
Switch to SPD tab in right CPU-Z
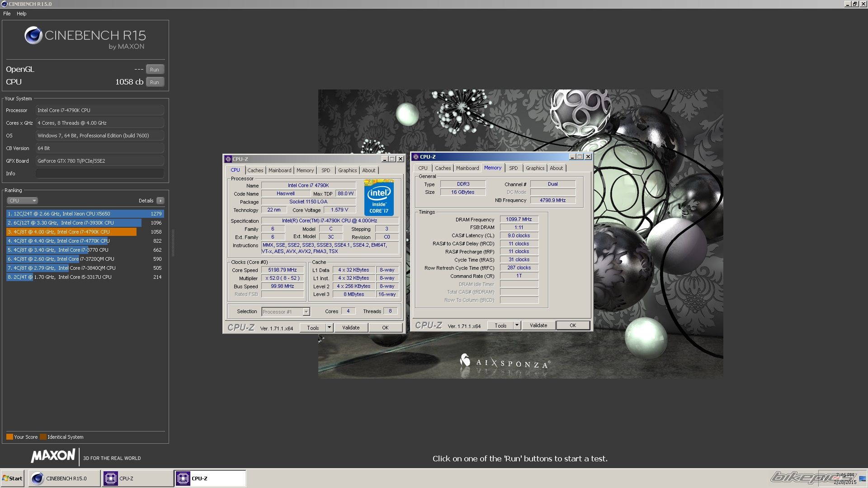514,168
